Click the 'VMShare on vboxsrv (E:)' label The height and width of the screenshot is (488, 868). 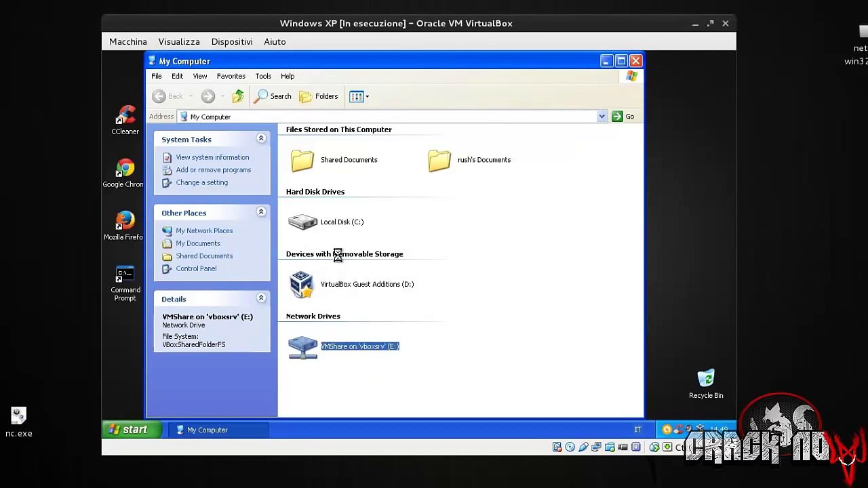click(x=360, y=346)
